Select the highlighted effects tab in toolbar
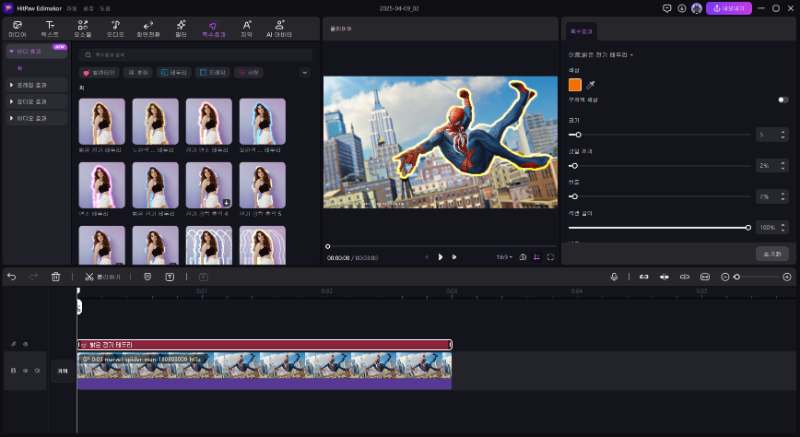 [212, 27]
